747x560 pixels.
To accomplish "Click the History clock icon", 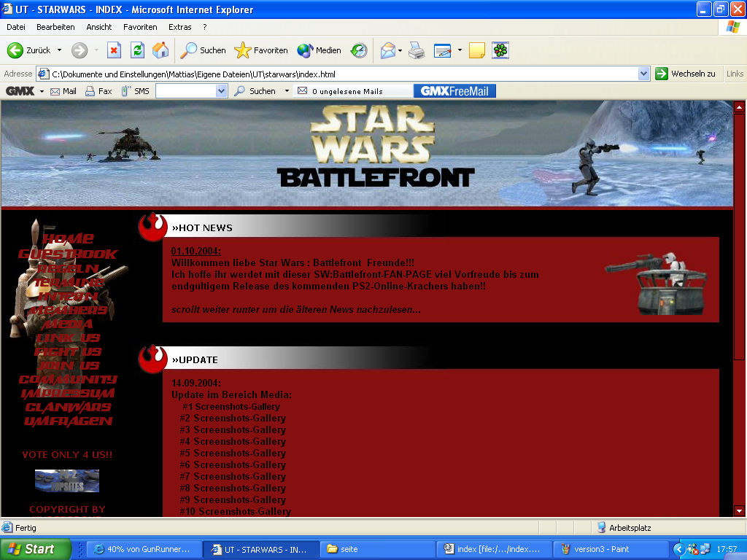I will click(359, 50).
